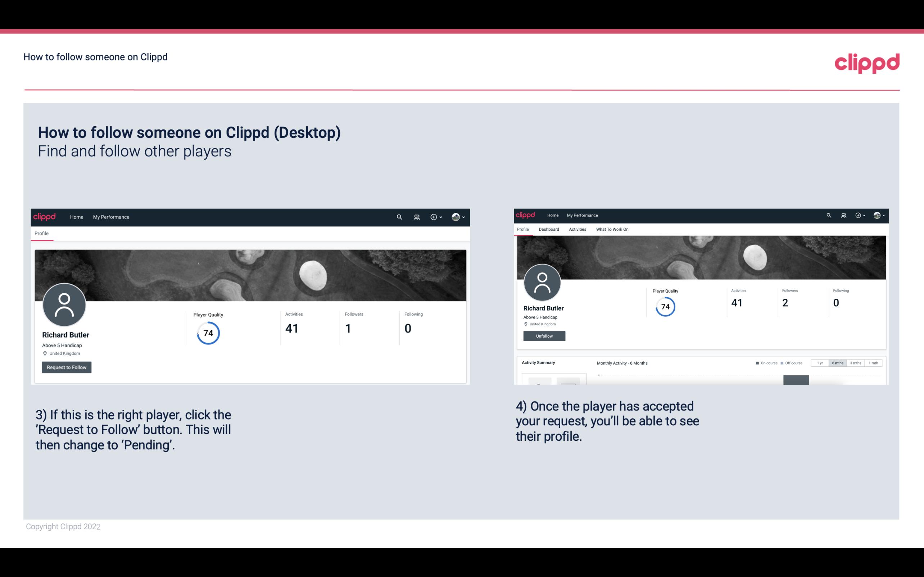The image size is (924, 577).
Task: Click the search icon in top navigation
Action: point(398,217)
